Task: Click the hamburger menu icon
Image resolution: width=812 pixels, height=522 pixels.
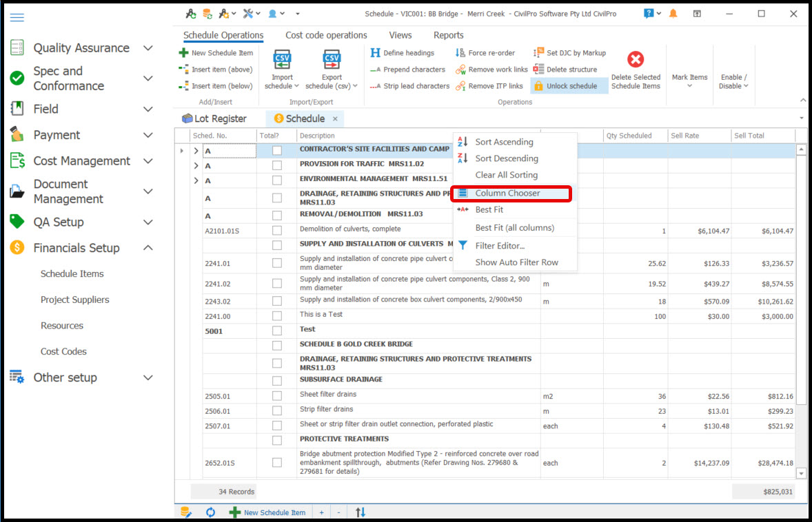Action: tap(17, 18)
